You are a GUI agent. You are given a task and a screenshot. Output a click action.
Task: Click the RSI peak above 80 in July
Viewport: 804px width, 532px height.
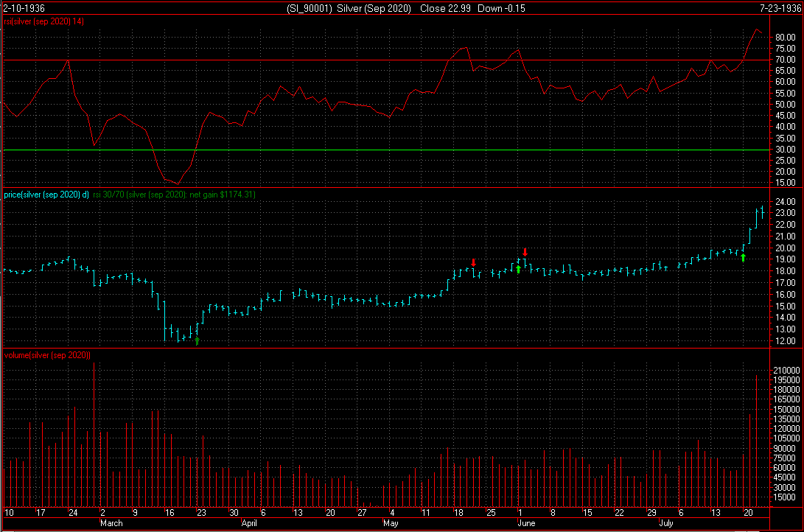756,30
